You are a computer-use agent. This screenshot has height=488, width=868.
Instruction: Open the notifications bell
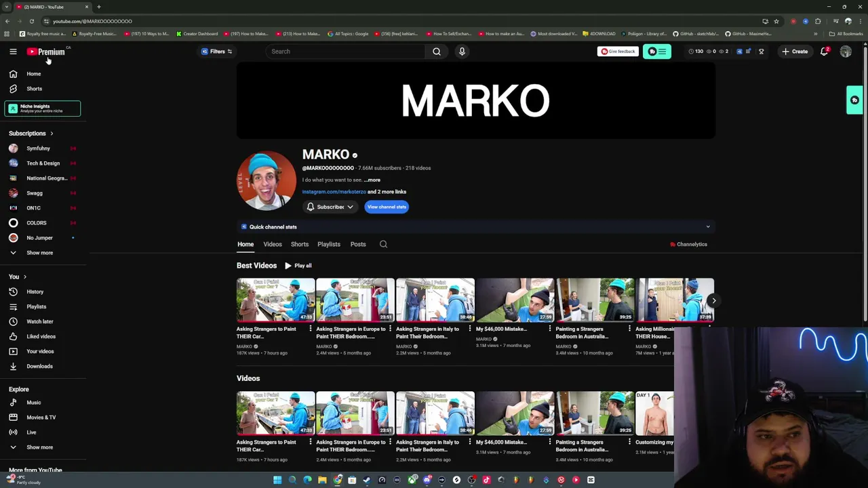pos(825,52)
